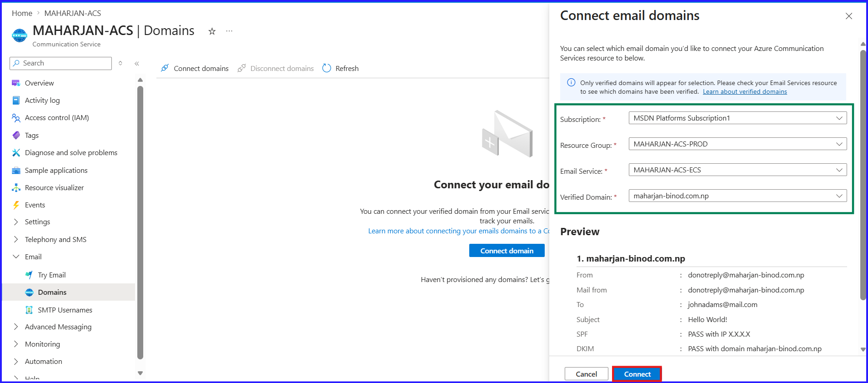Click the sidebar Search field
Image resolution: width=868 pixels, height=383 pixels.
coord(60,63)
